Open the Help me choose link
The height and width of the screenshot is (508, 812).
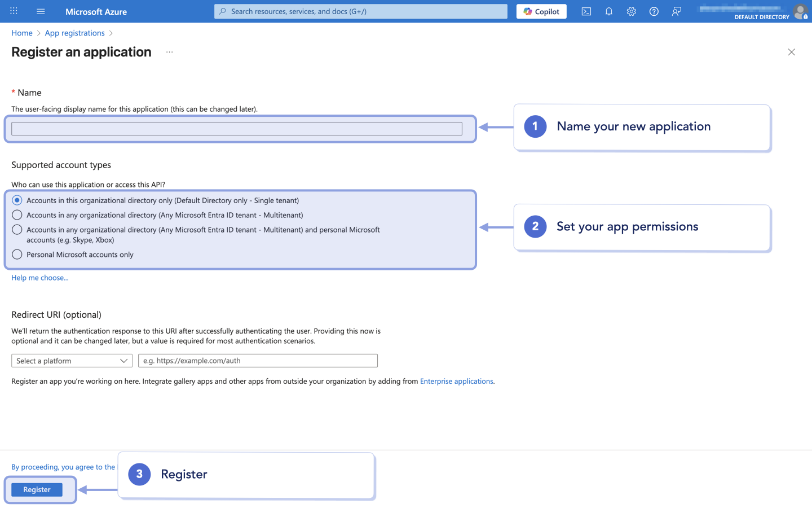[39, 278]
